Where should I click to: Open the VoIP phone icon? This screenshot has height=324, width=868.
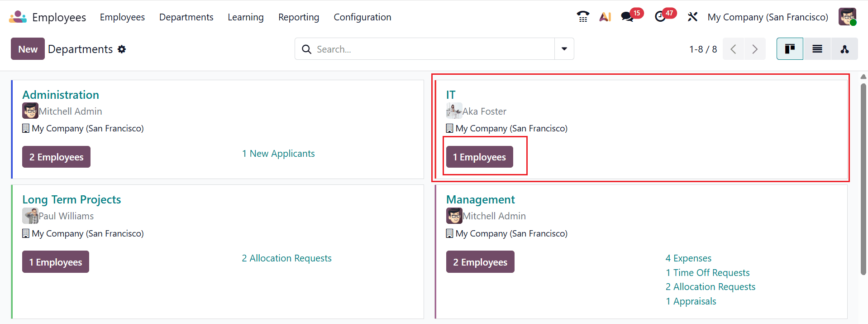point(583,17)
